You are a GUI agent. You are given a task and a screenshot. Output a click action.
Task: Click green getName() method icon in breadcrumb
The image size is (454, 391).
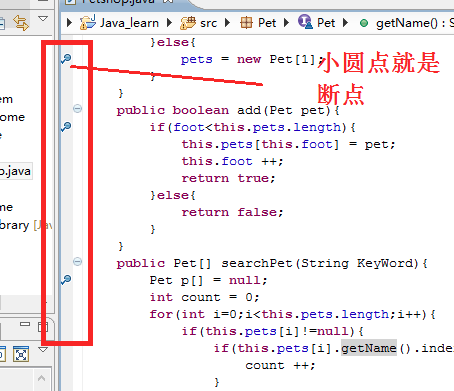coord(364,23)
